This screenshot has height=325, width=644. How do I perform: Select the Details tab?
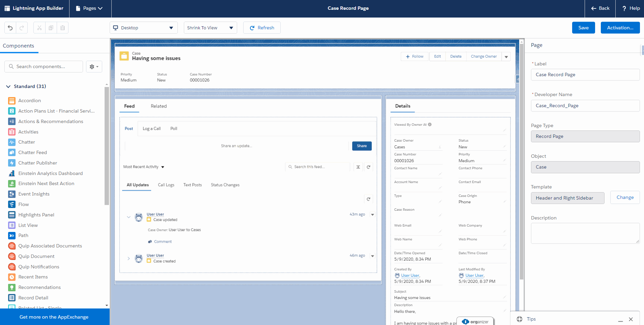403,106
